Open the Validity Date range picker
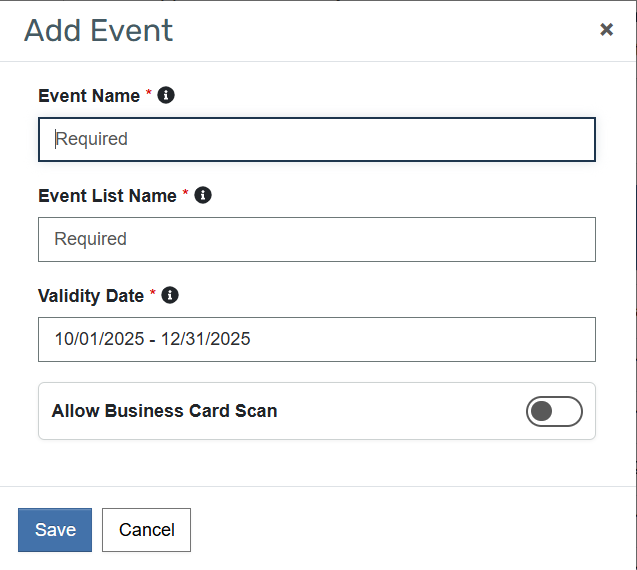Viewport: 637px width, 570px height. tap(316, 339)
